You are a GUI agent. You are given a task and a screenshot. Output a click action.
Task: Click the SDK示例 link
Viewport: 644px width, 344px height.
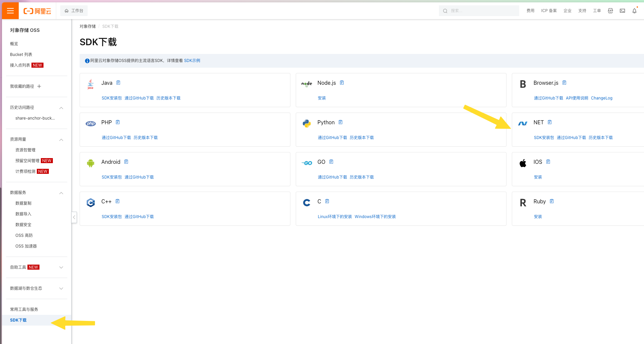192,61
